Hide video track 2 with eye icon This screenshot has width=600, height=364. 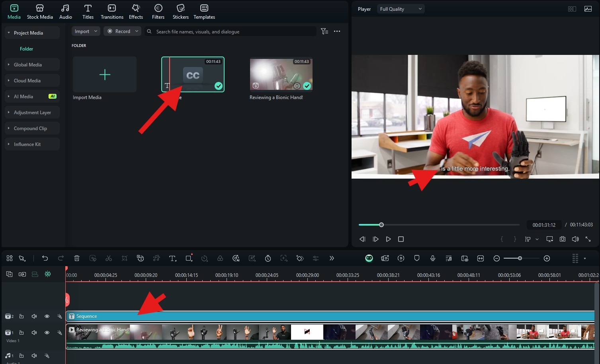[x=47, y=316]
